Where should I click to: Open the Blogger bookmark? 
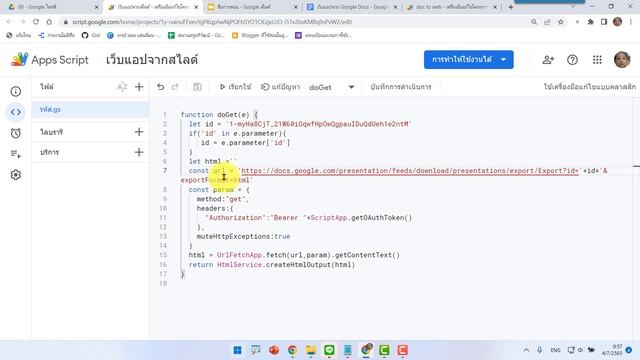coord(260,35)
